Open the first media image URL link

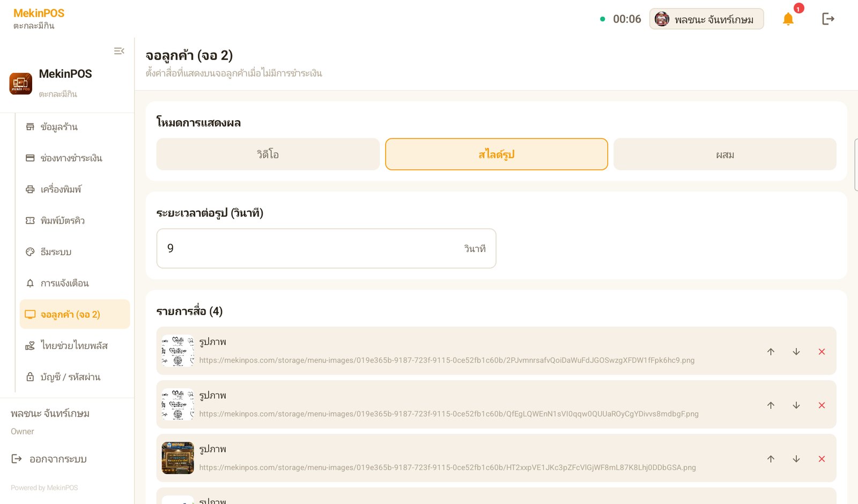click(447, 360)
